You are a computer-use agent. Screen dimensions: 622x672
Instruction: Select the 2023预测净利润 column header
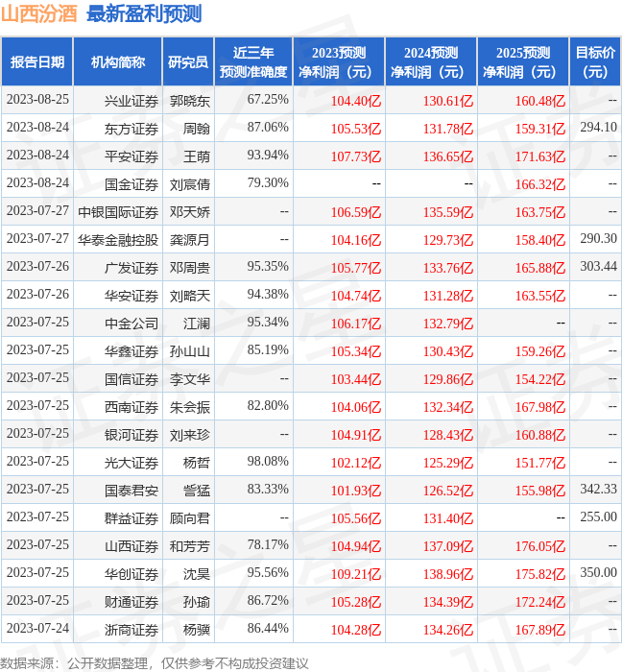[x=339, y=62]
